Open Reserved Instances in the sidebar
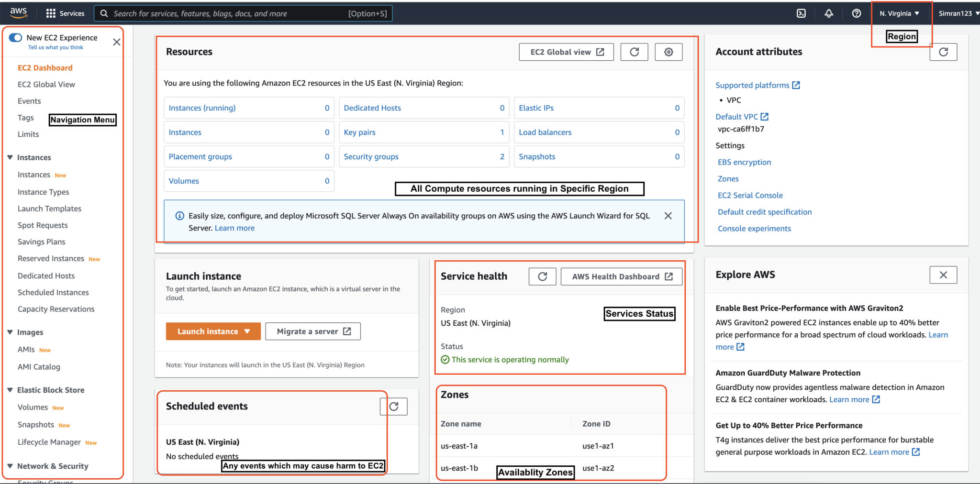 coord(51,259)
